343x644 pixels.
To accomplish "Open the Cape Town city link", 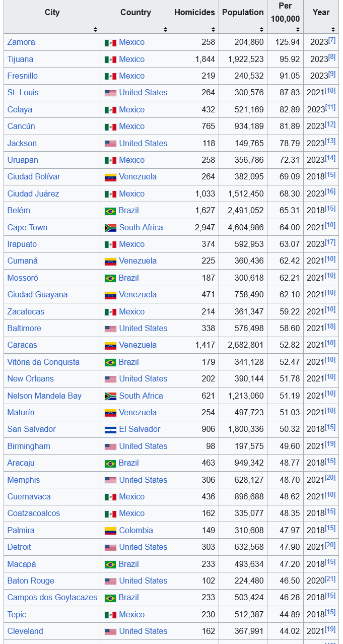I will (27, 227).
